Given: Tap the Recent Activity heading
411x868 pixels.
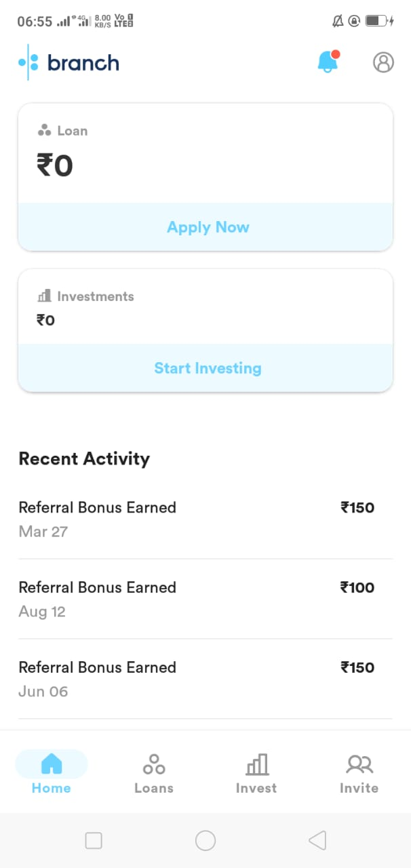Looking at the screenshot, I should [x=84, y=458].
